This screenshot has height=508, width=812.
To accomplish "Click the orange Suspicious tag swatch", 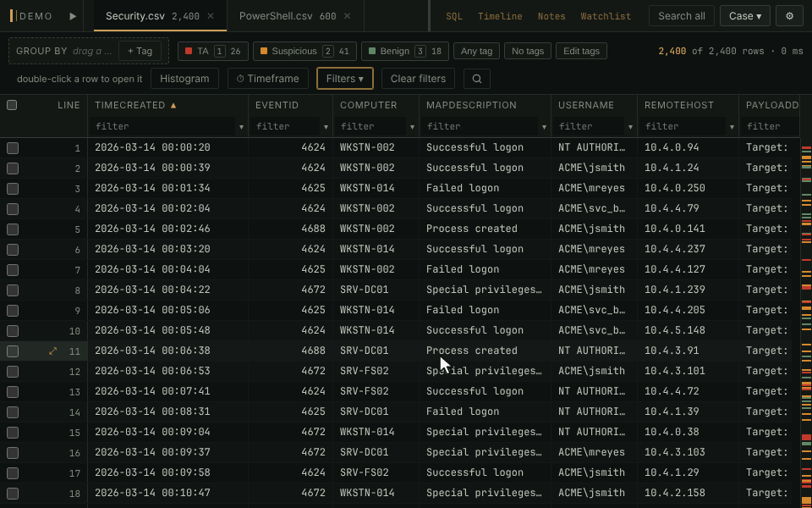I will (x=264, y=51).
